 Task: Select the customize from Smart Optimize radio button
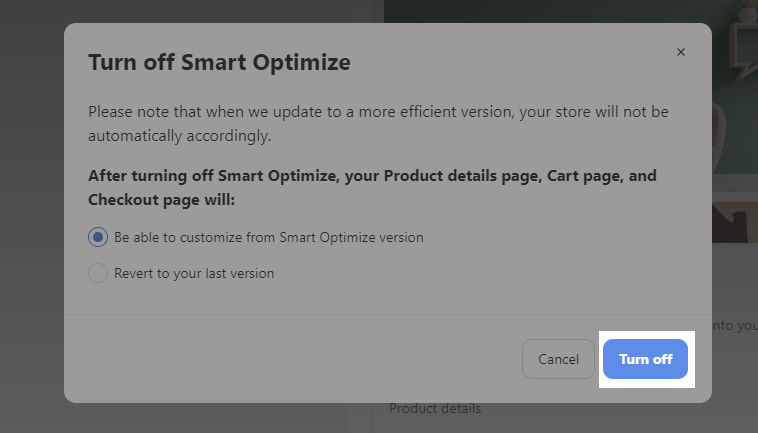click(98, 237)
